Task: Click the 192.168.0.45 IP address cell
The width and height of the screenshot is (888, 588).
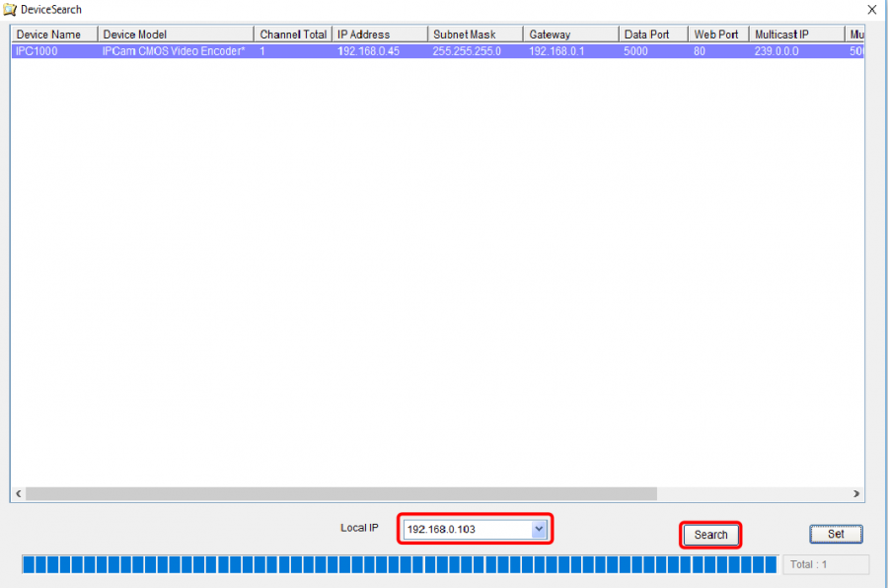Action: pos(368,50)
